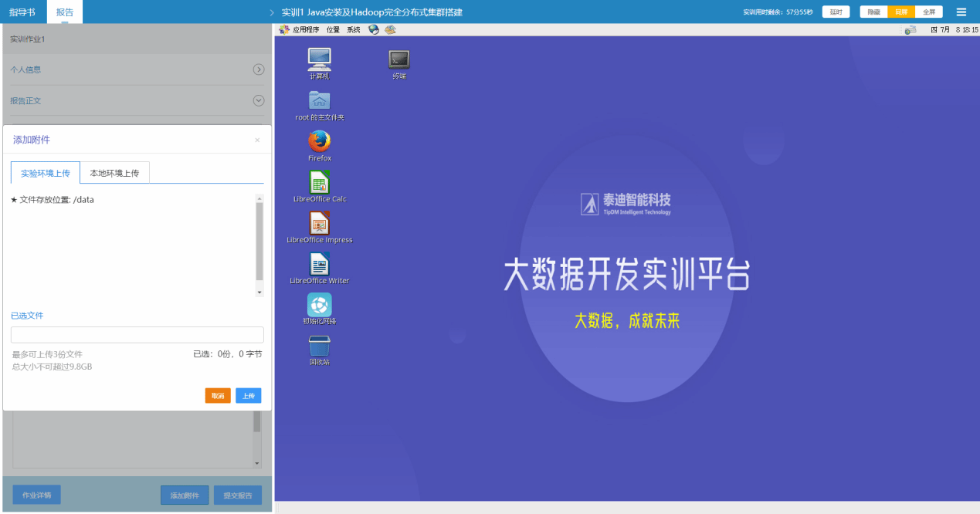The image size is (980, 514).
Task: Open the 计算机 desktop icon
Action: click(319, 62)
